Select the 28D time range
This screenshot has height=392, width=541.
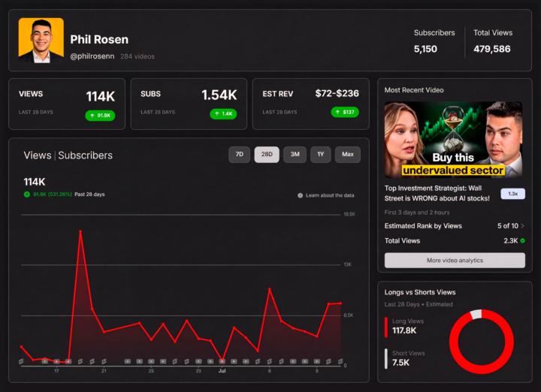(x=267, y=155)
